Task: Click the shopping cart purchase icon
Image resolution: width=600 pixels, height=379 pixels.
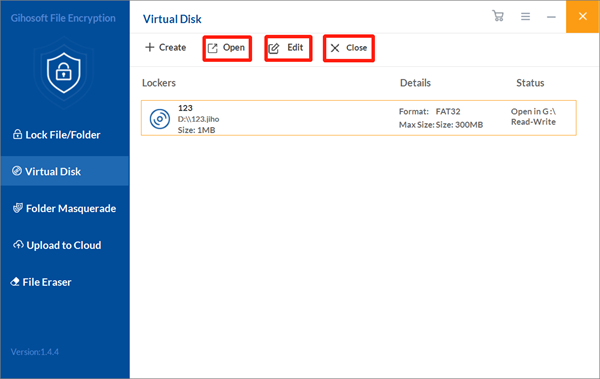Action: click(498, 16)
